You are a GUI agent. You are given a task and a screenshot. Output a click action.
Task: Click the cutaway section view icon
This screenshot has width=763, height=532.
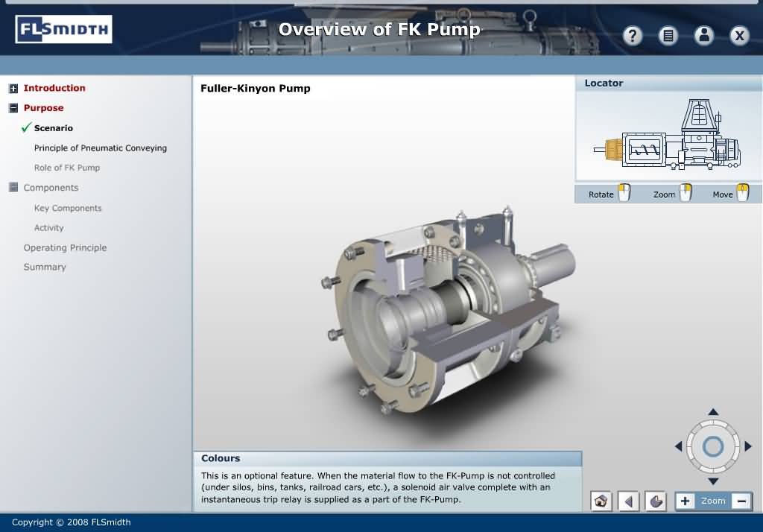[656, 501]
